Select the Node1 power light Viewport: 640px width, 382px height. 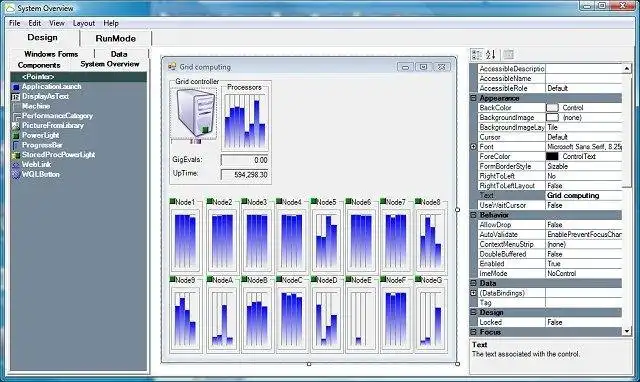click(x=172, y=201)
